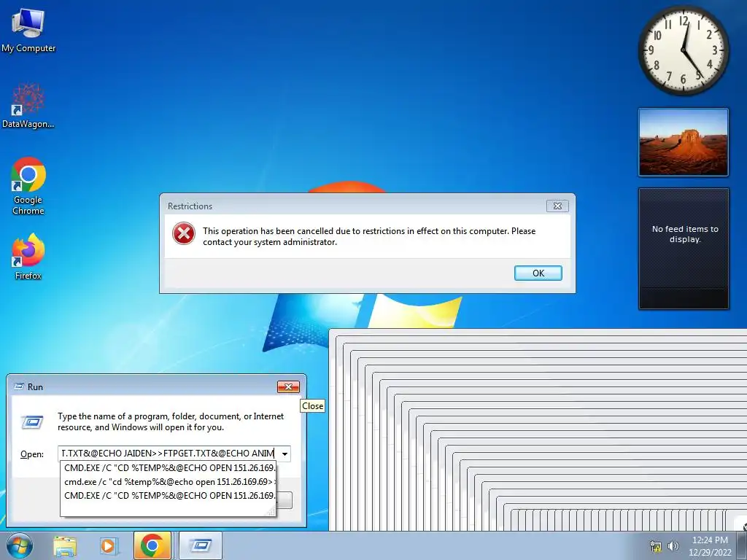
Task: Close the Restrictions dialog with its X
Action: click(x=557, y=206)
